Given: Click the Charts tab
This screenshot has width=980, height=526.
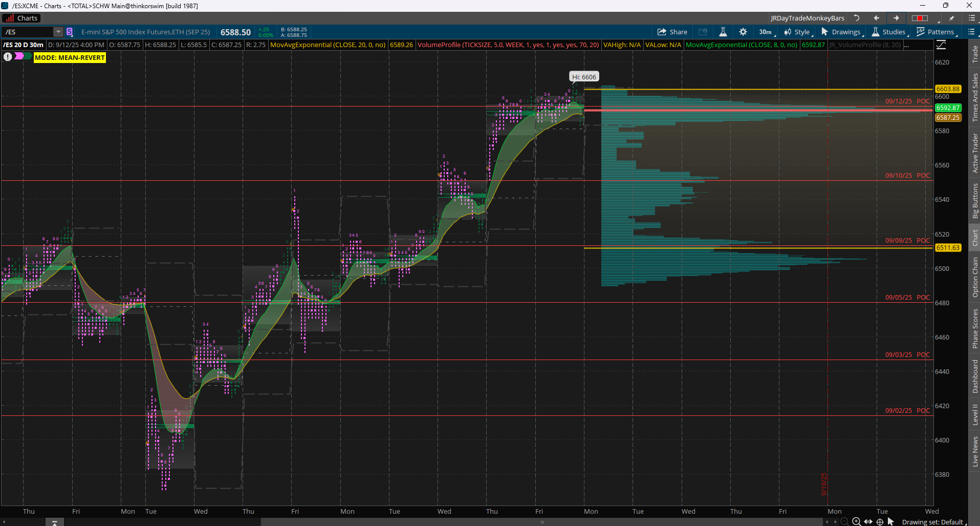Looking at the screenshot, I should 21,18.
